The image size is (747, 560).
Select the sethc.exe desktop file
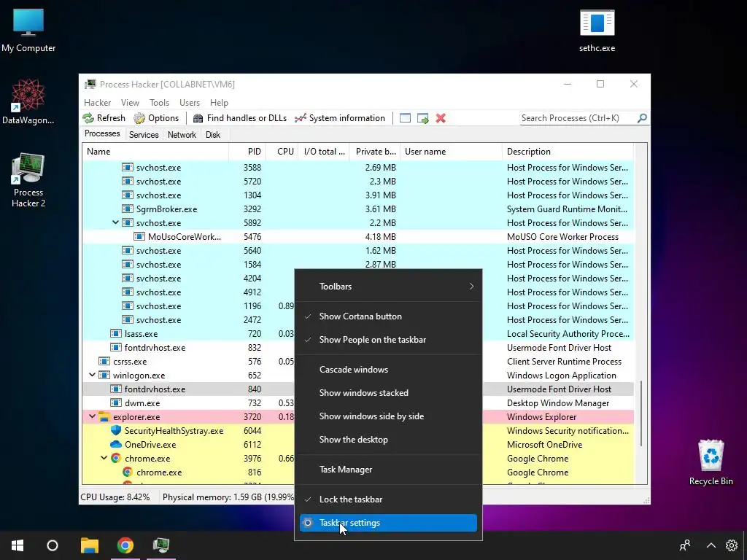click(x=597, y=31)
